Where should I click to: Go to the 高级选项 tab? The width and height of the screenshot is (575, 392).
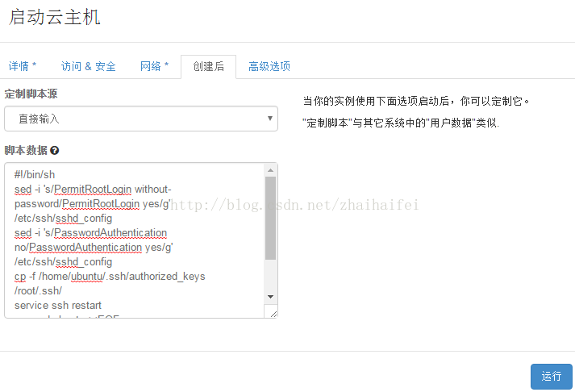[269, 66]
